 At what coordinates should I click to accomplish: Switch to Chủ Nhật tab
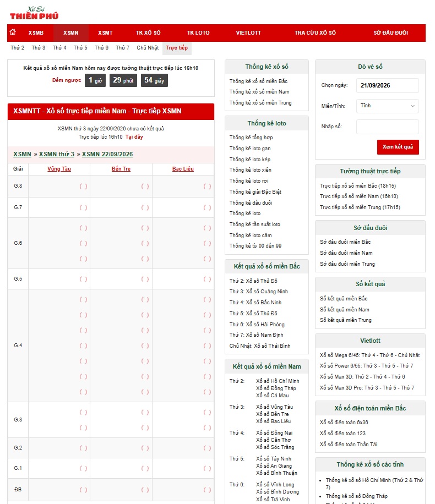pos(148,47)
